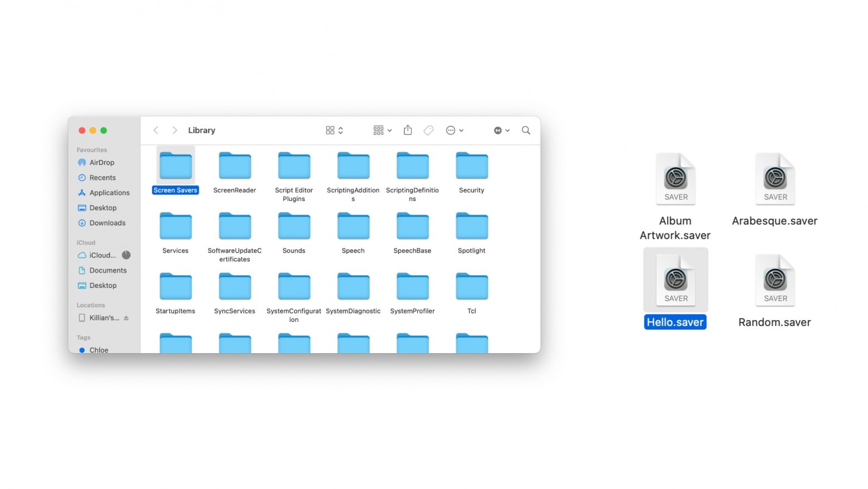868x489 pixels.
Task: Eject Killian's drive in Locations
Action: click(126, 317)
